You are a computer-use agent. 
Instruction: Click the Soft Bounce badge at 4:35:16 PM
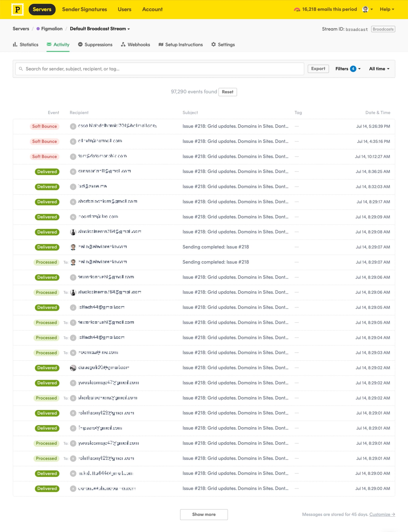click(44, 141)
